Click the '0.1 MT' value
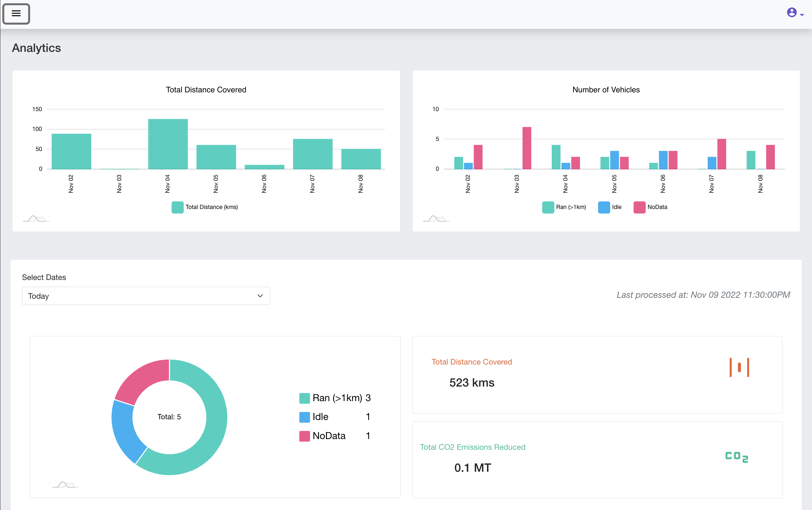 [473, 468]
